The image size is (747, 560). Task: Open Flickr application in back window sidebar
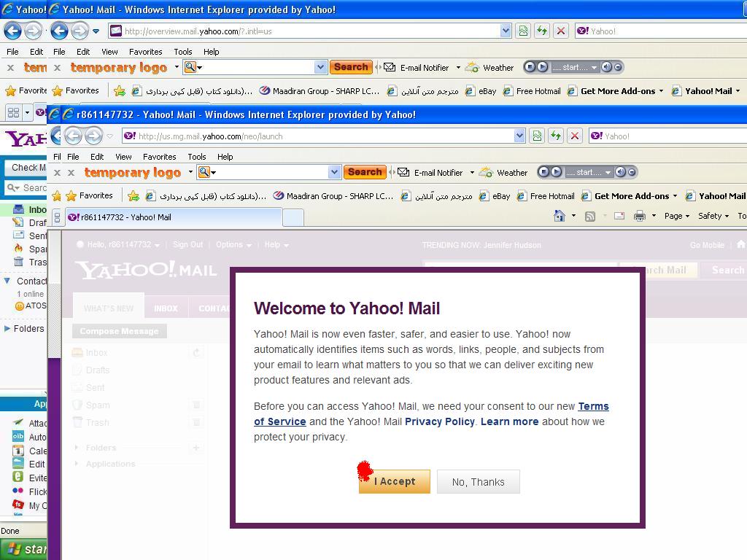click(x=30, y=491)
